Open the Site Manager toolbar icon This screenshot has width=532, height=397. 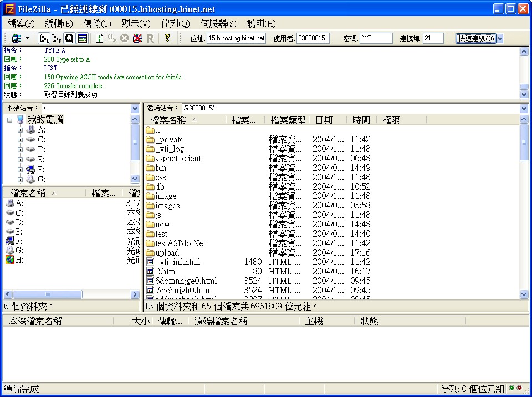click(17, 38)
